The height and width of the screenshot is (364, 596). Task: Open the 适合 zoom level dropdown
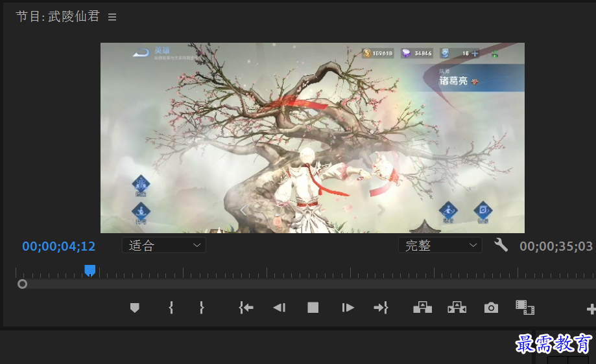tap(164, 245)
